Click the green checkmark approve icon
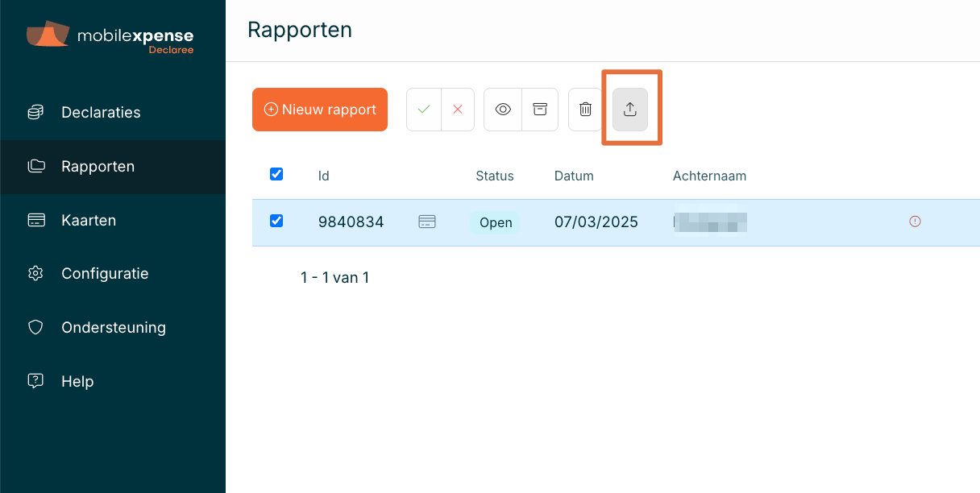980x493 pixels. [x=424, y=110]
